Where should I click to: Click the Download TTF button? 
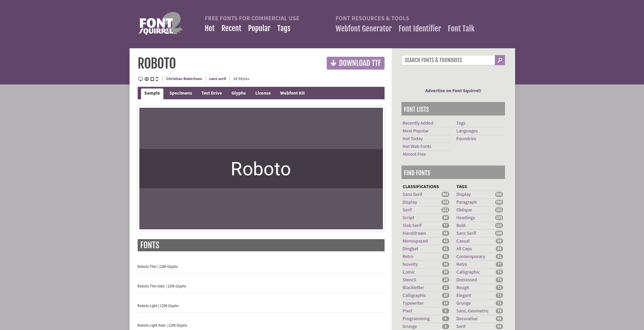click(355, 63)
